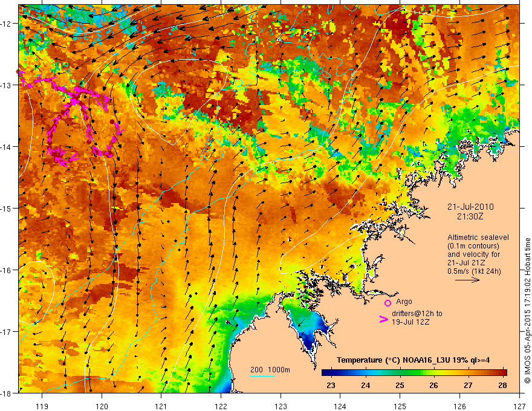Click colorbar tick label 28
The width and height of the screenshot is (532, 411).
502,385
